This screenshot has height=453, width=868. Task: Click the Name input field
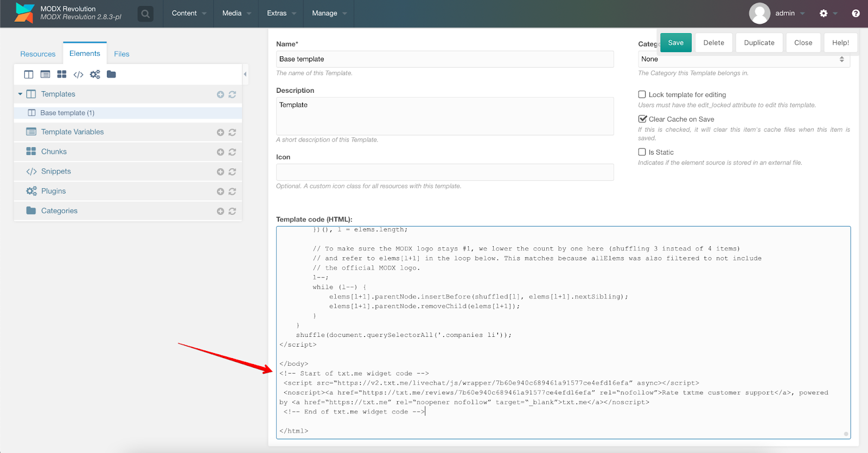click(x=445, y=59)
